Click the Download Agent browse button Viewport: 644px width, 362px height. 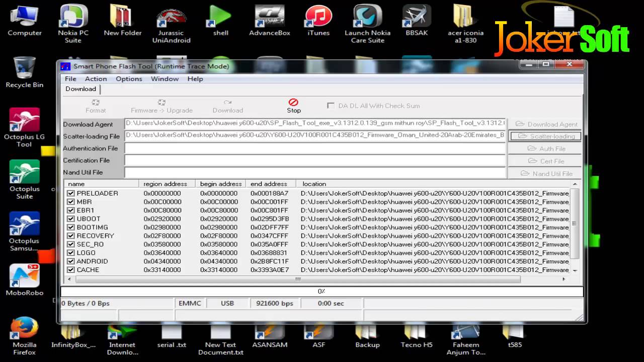[x=545, y=124]
